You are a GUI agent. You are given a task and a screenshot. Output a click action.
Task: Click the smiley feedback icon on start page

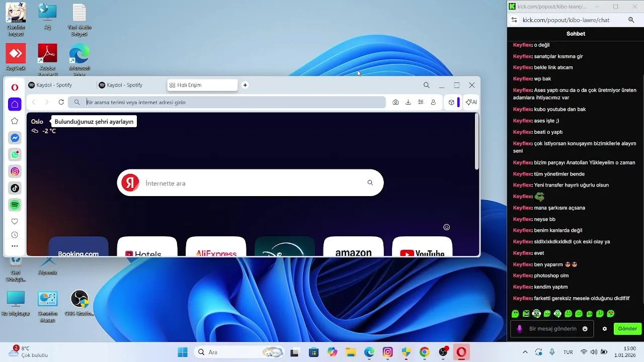[x=446, y=227]
